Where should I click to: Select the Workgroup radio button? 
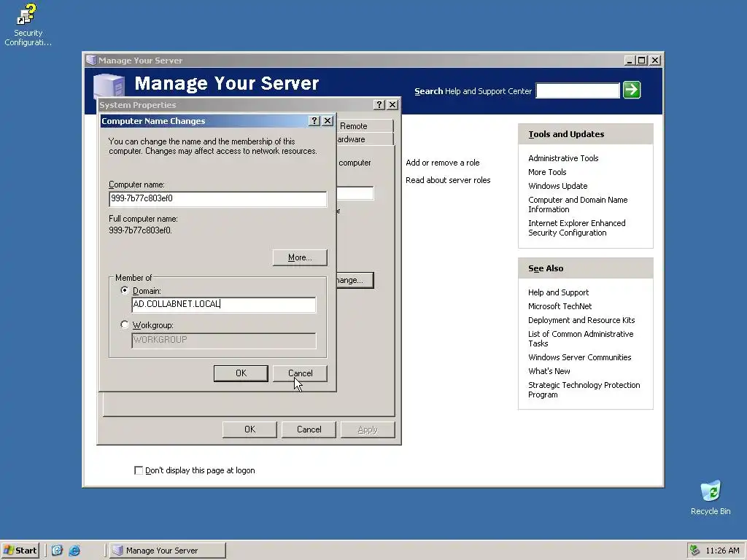(x=125, y=324)
